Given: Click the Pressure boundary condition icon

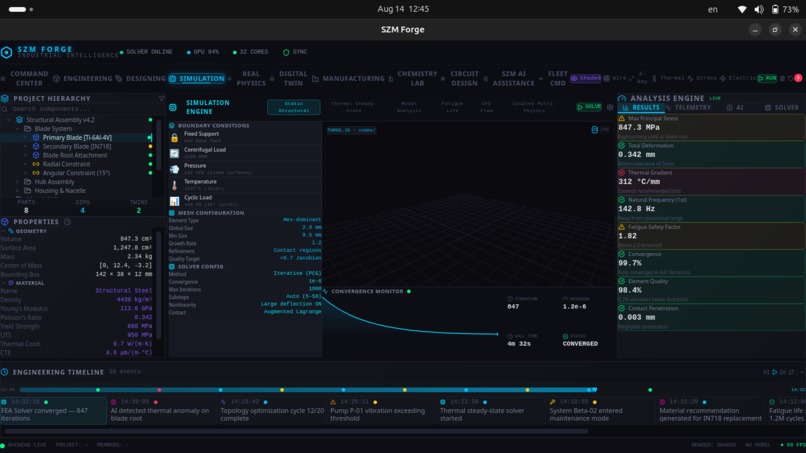Looking at the screenshot, I should tap(174, 169).
